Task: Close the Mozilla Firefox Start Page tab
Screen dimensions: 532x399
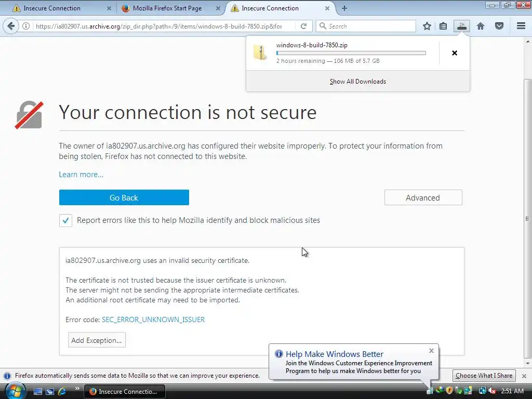Action: (218, 8)
